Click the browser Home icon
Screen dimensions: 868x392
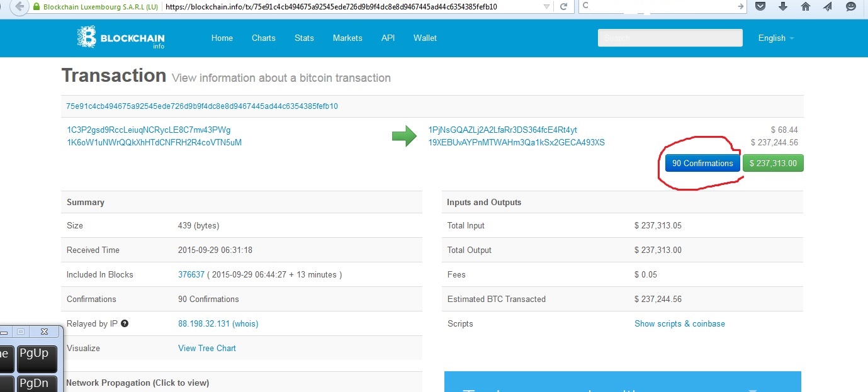pos(805,6)
